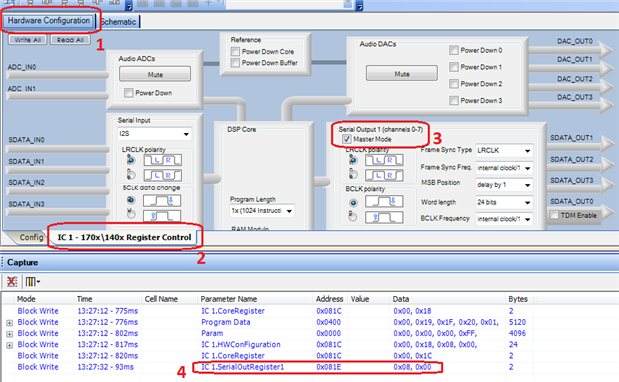Mute the Audio ADCs
Viewport: 619px width, 382px height.
[x=155, y=74]
